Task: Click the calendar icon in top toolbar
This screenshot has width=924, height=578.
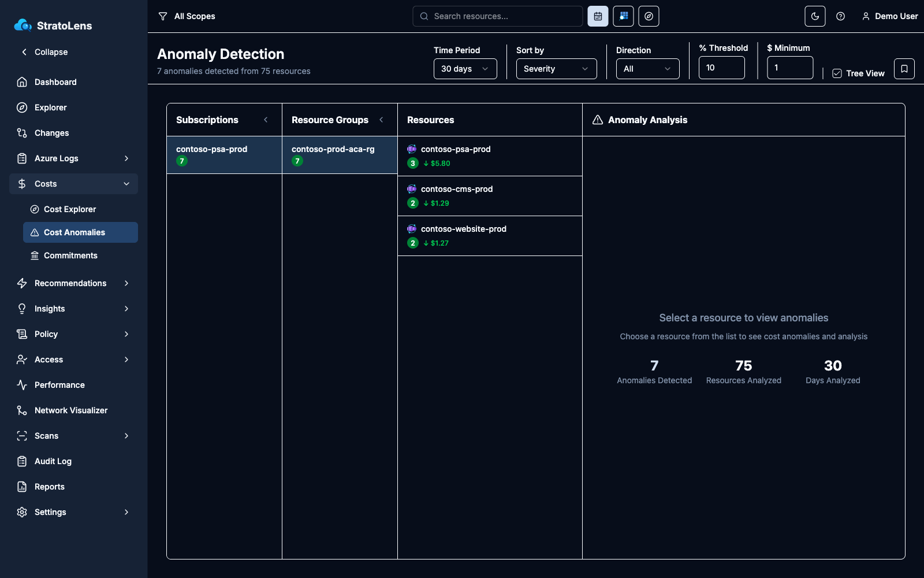Action: 598,16
